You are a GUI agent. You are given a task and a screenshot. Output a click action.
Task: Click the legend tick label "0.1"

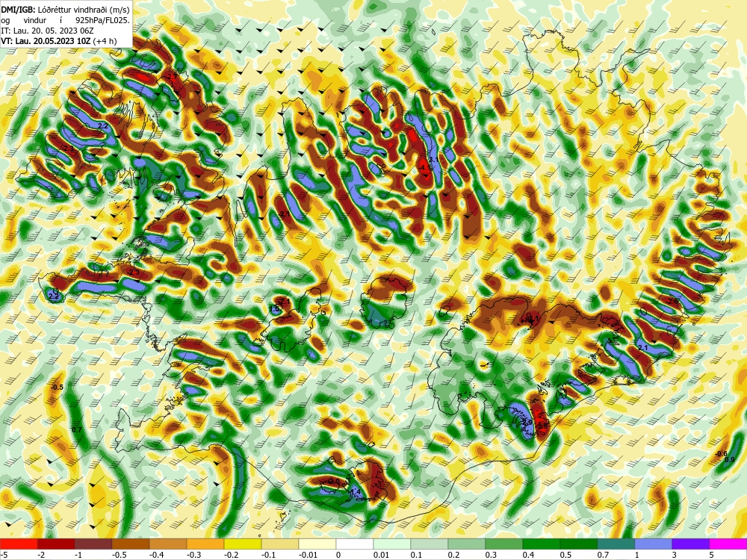tap(416, 555)
